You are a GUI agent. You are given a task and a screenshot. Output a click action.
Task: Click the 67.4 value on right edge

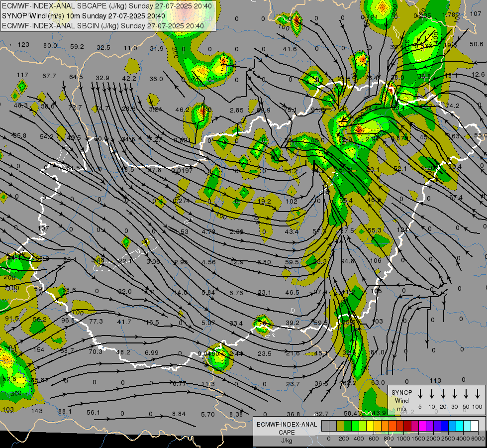coord(456,198)
